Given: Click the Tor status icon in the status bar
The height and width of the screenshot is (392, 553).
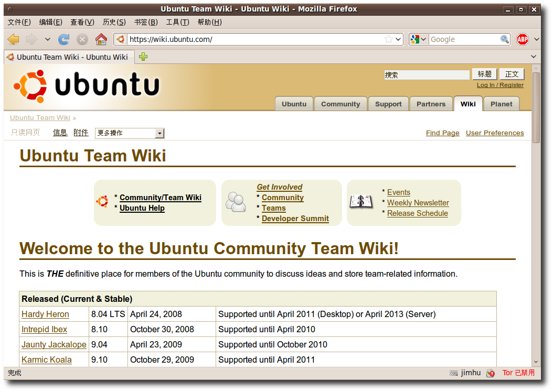Looking at the screenshot, I should [x=491, y=373].
